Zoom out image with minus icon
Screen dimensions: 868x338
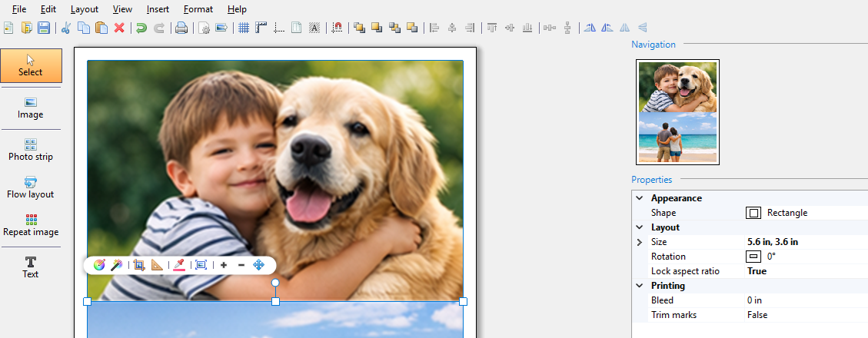click(241, 265)
